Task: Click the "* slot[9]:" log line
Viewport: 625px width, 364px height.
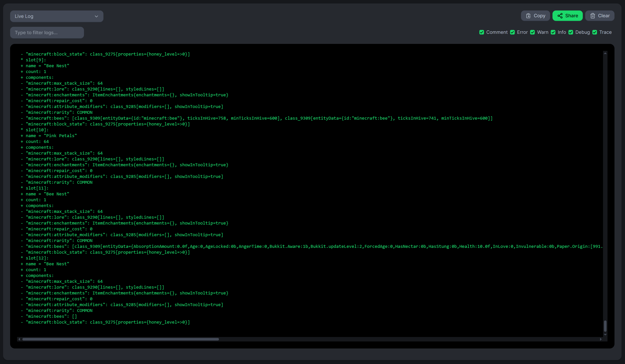Action: click(x=33, y=60)
